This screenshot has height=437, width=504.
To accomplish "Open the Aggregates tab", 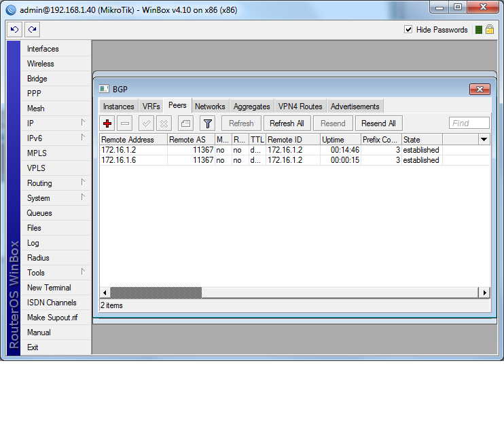I will pos(252,107).
